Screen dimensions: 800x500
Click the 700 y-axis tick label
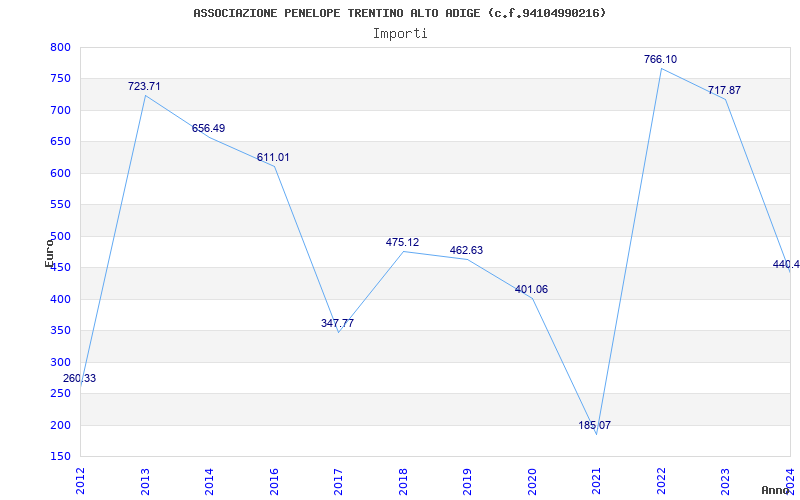click(60, 110)
